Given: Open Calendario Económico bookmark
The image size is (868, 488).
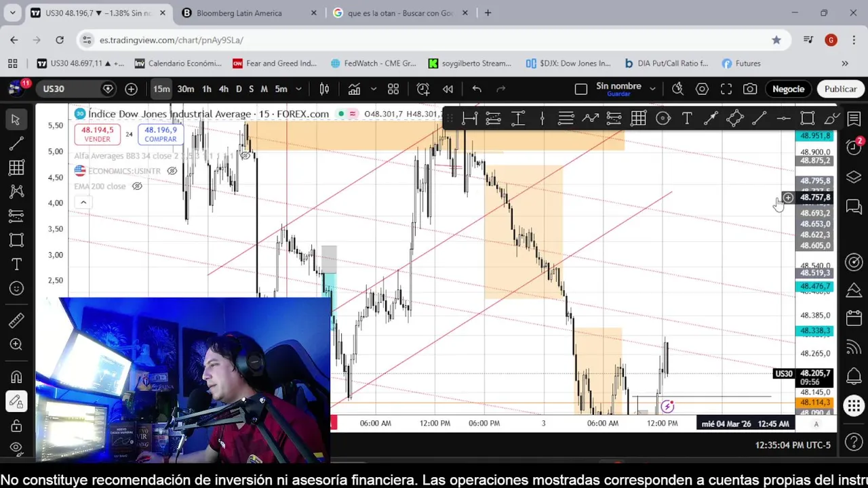Looking at the screenshot, I should 178,63.
